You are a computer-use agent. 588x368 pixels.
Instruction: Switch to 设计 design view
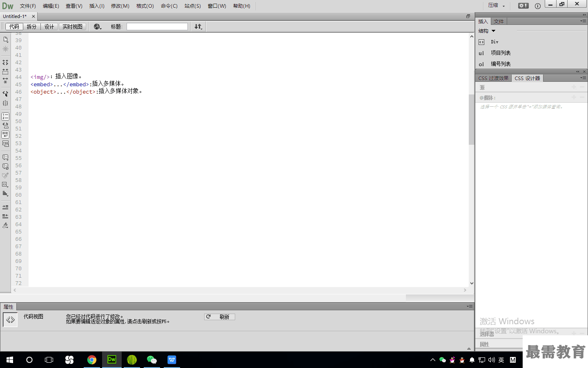(x=49, y=27)
